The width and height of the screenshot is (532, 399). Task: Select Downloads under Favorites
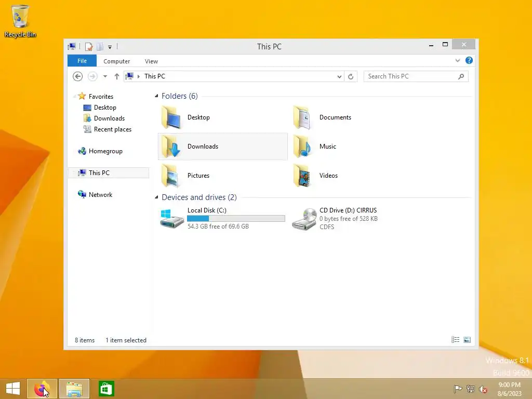point(109,118)
